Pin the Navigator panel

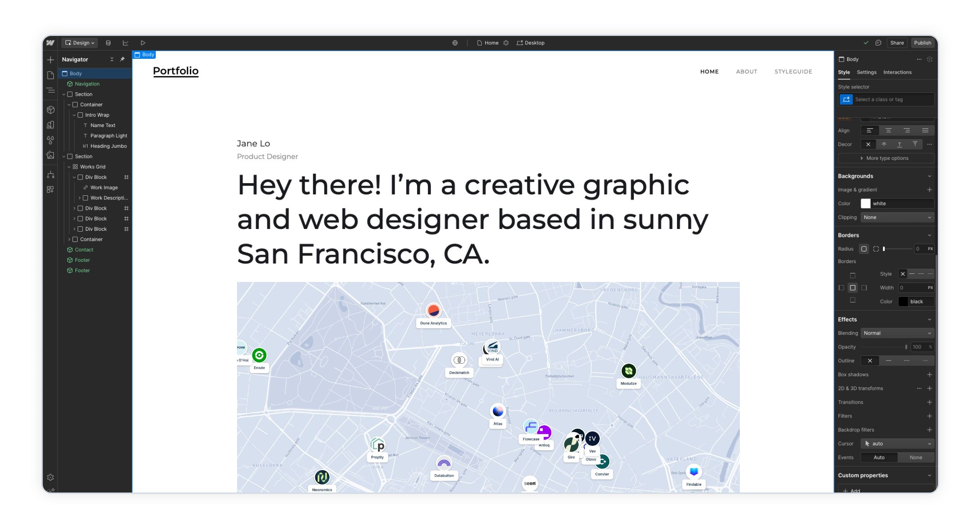(x=122, y=59)
